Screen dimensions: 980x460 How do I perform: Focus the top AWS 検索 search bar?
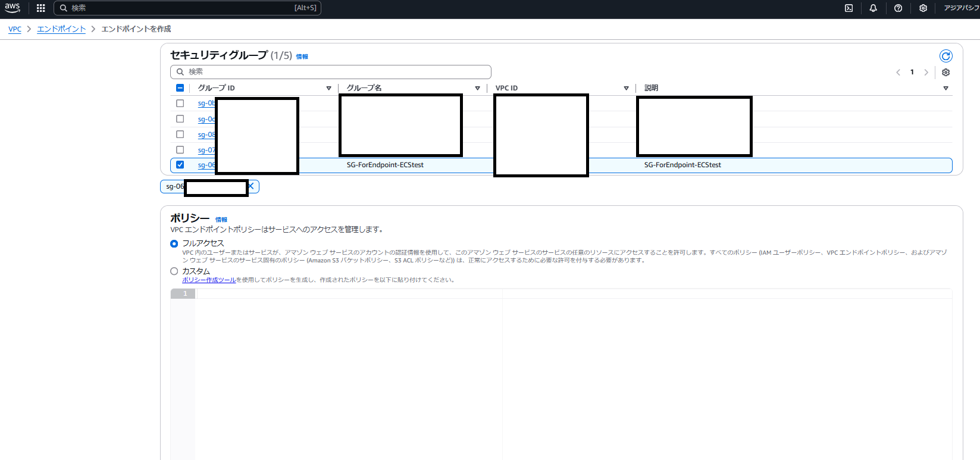pos(187,8)
